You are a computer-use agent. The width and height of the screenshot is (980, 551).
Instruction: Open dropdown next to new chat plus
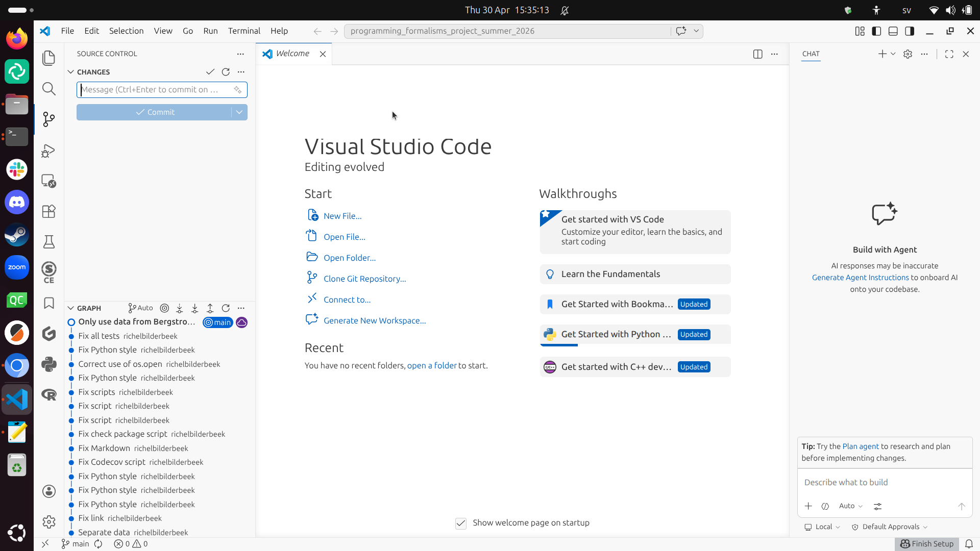[x=893, y=54]
